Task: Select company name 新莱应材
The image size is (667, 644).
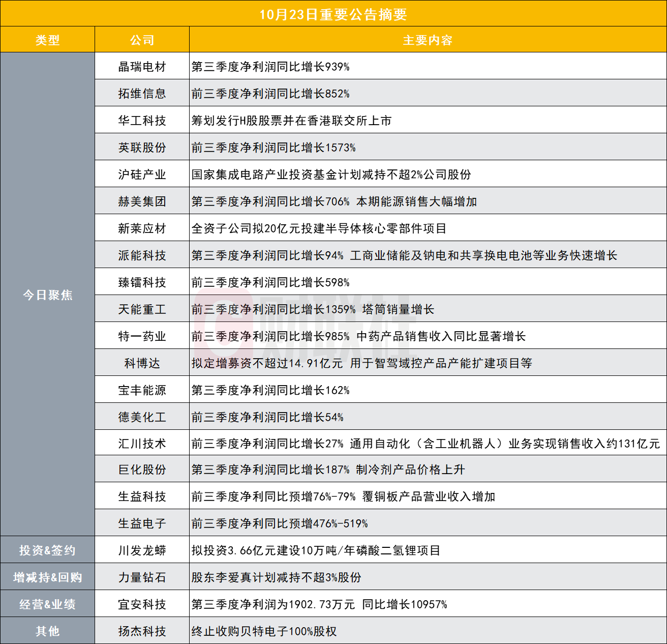Action: [x=142, y=228]
